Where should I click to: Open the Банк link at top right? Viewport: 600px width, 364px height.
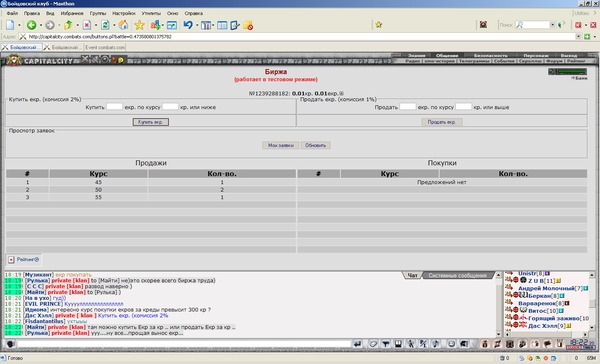580,78
